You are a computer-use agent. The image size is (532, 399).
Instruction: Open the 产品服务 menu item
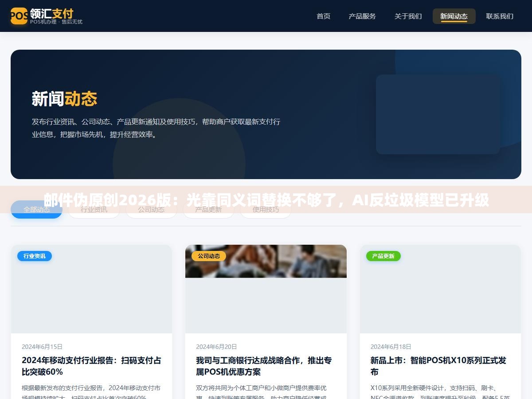coord(362,16)
